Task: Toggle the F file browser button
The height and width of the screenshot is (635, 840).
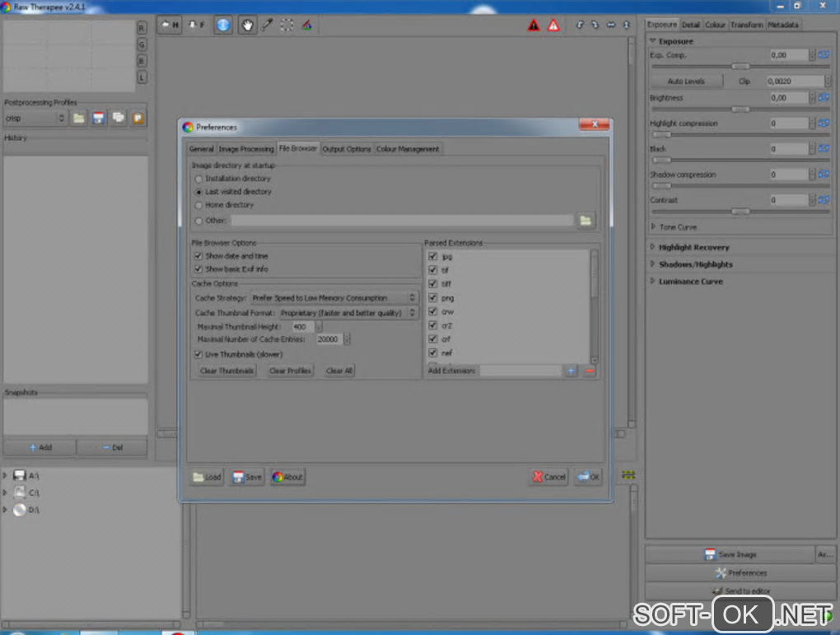Action: [x=196, y=26]
